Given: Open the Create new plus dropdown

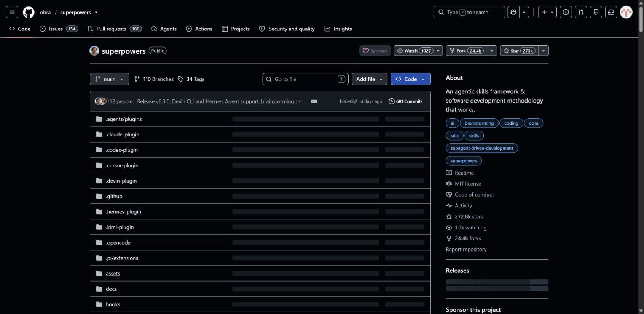Looking at the screenshot, I should [x=547, y=12].
